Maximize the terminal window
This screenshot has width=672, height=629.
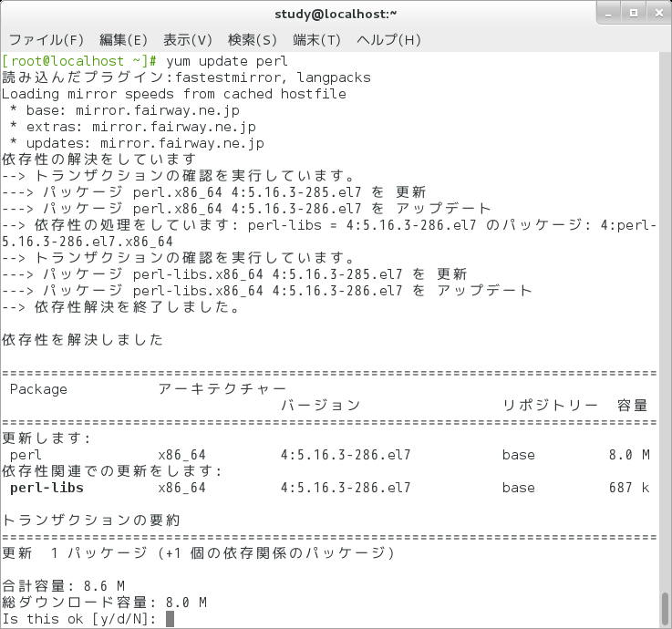[x=632, y=13]
